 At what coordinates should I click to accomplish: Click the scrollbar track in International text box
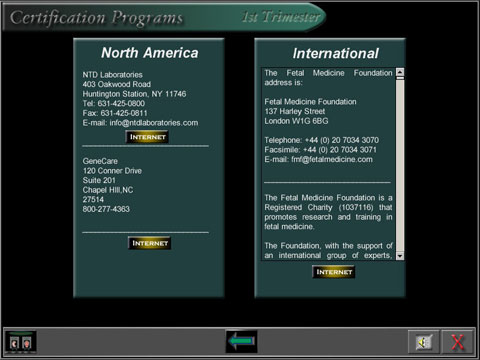click(400, 166)
